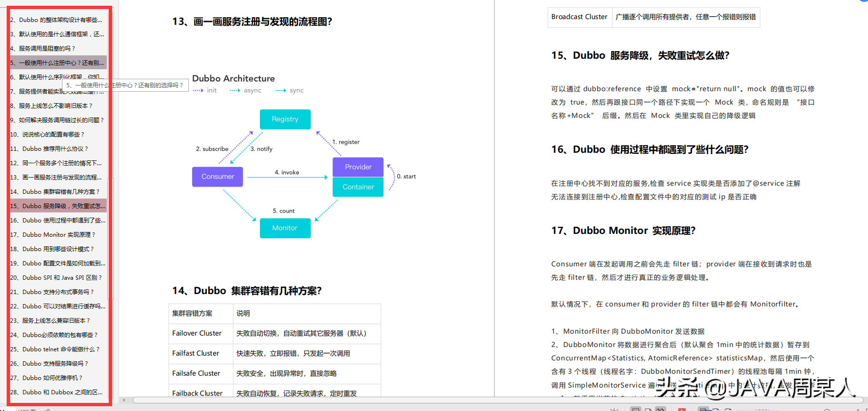Click the Container box in the diagram
This screenshot has width=868, height=411.
[x=358, y=187]
